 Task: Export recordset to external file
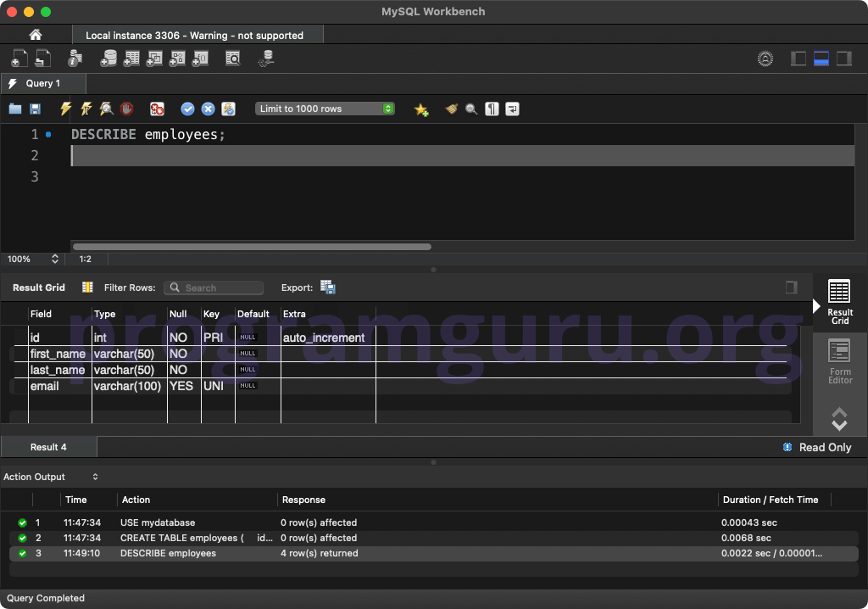[x=328, y=287]
